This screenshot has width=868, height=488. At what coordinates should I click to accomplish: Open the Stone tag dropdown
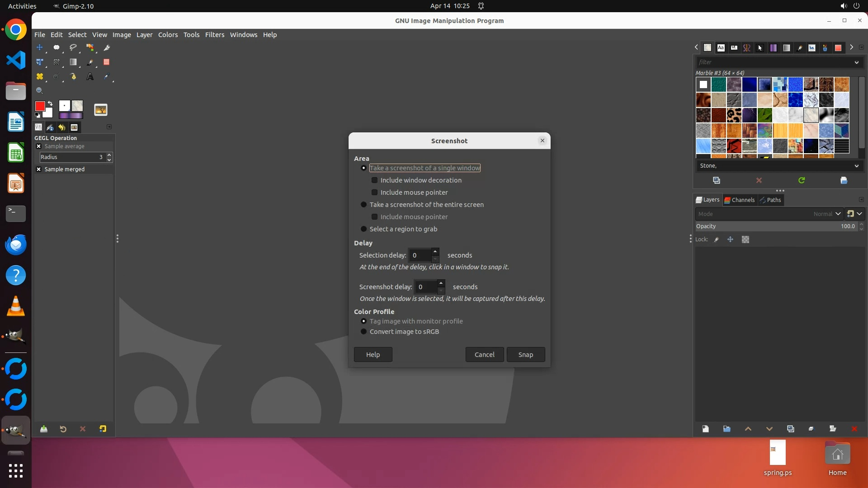[x=856, y=166]
